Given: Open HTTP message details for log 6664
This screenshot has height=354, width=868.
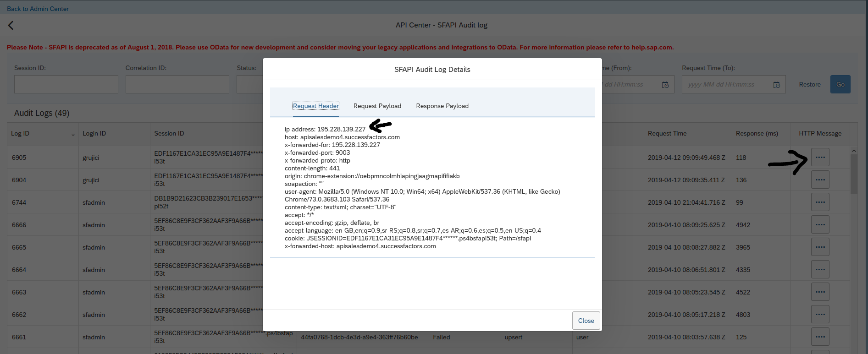Looking at the screenshot, I should (x=820, y=269).
